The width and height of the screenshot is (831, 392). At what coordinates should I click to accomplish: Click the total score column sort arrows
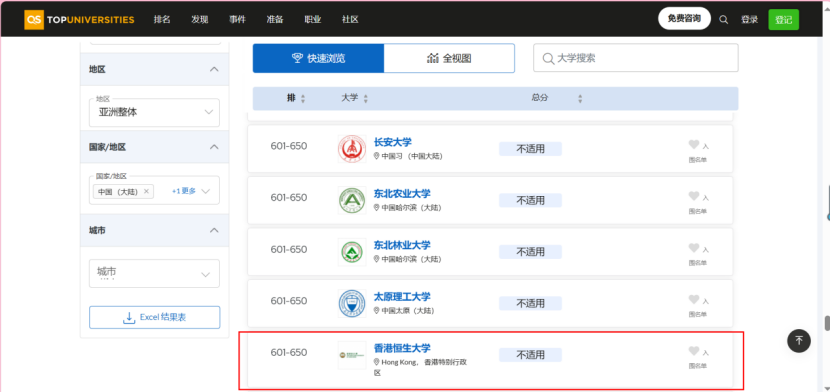(x=580, y=99)
